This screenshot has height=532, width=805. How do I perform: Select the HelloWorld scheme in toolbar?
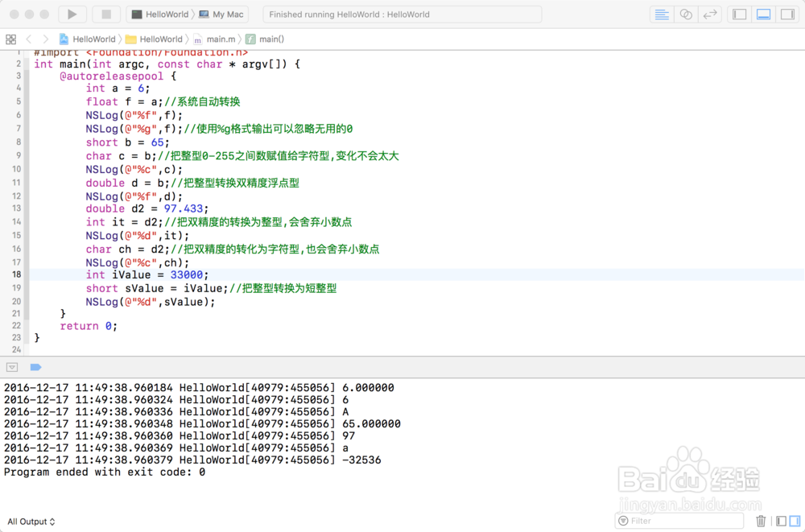pyautogui.click(x=160, y=14)
